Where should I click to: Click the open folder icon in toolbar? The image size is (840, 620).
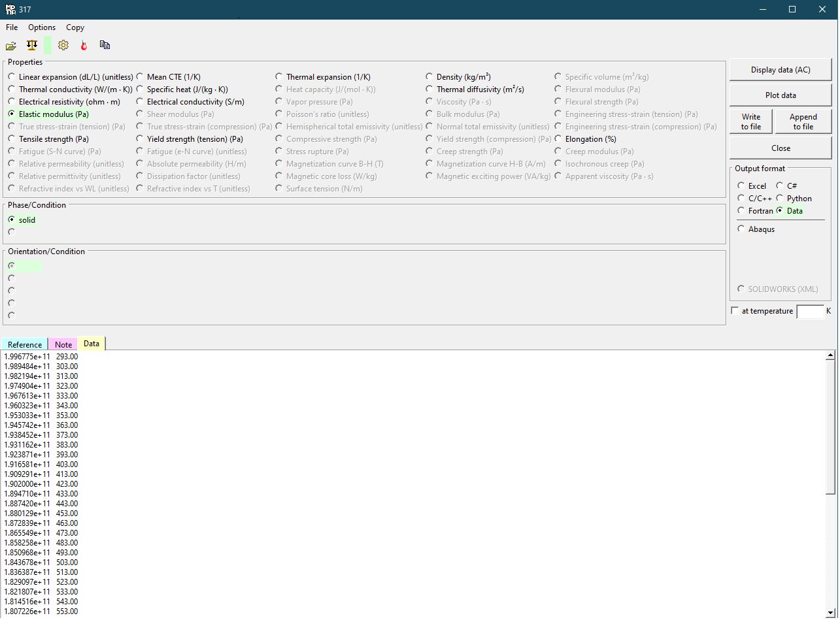[x=11, y=46]
